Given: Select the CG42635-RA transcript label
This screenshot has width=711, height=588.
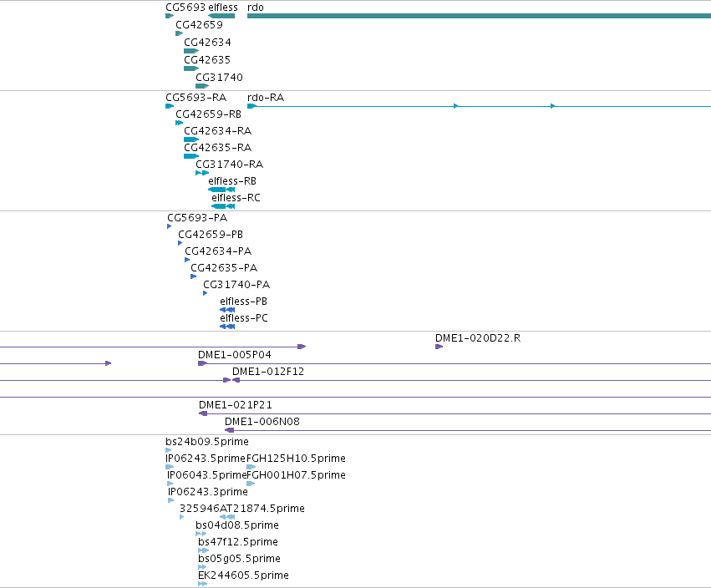Looking at the screenshot, I should click(218, 148).
